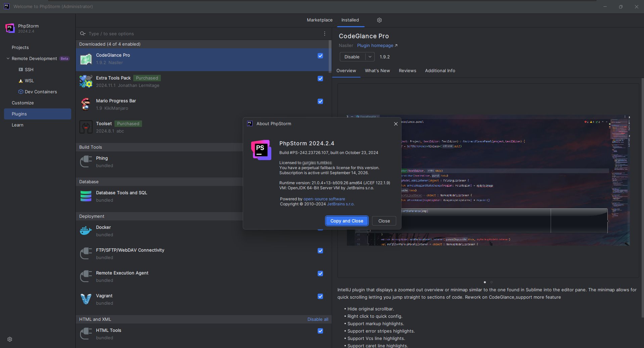Click the search options magnifier dropdown
The width and height of the screenshot is (644, 348).
(x=83, y=34)
